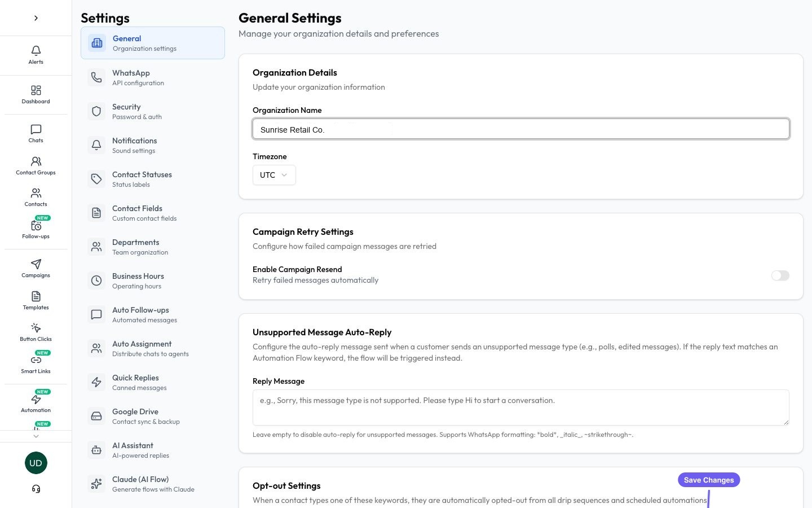Open Button Clicks icon

(x=36, y=328)
